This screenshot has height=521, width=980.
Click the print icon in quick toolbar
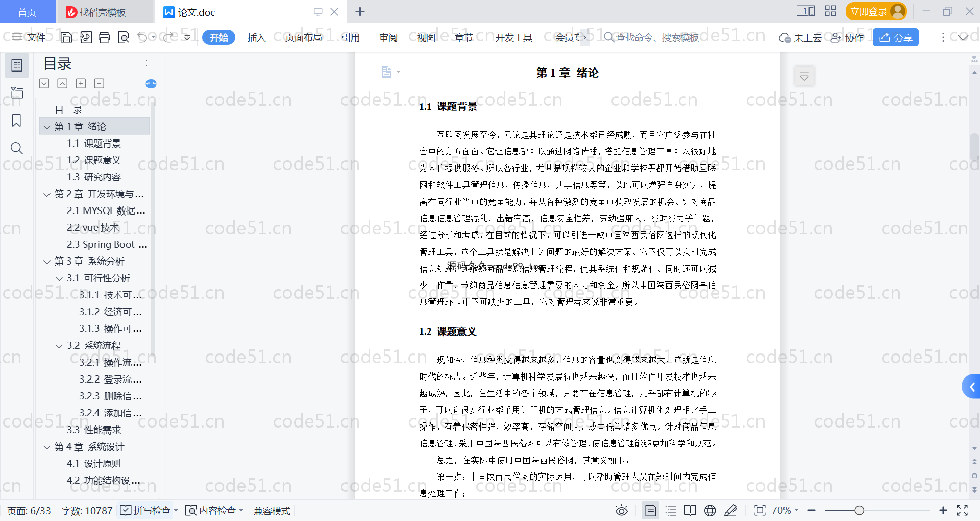tap(104, 37)
